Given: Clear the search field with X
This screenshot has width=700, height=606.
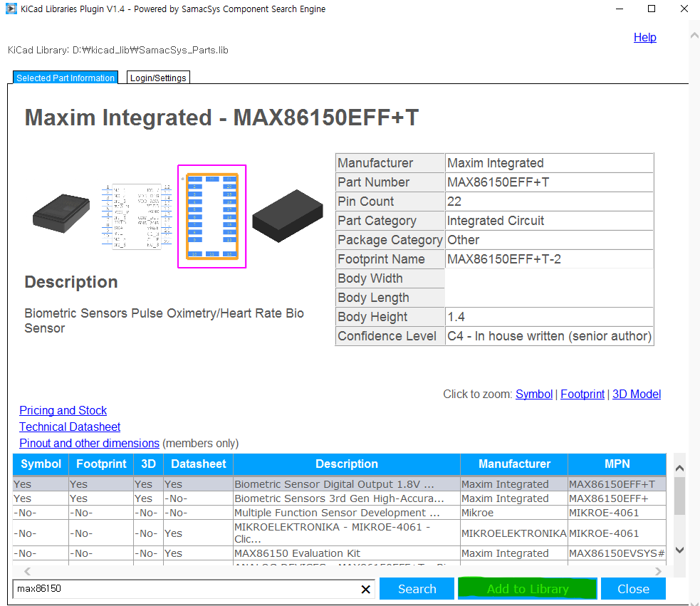Looking at the screenshot, I should (365, 590).
